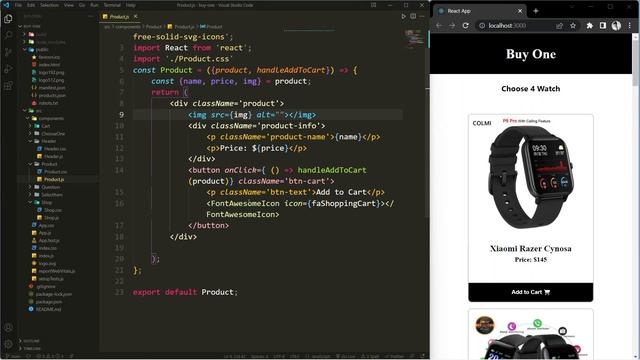Close the React App browser tab
Viewport: 640px width, 360px height.
tap(520, 11)
